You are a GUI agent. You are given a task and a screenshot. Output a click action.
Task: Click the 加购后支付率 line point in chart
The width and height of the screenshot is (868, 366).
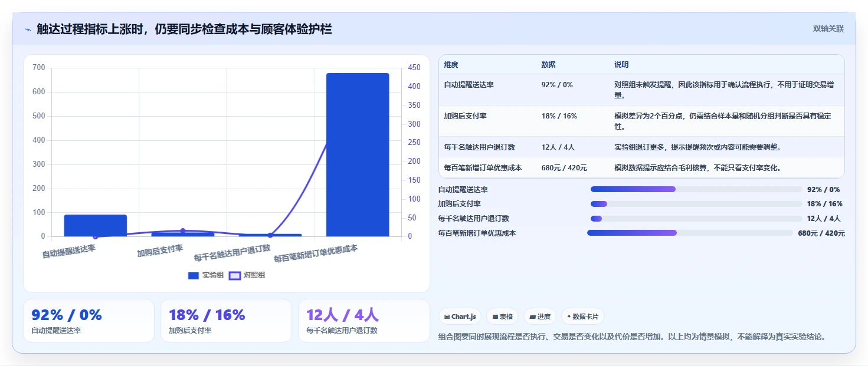click(x=183, y=230)
